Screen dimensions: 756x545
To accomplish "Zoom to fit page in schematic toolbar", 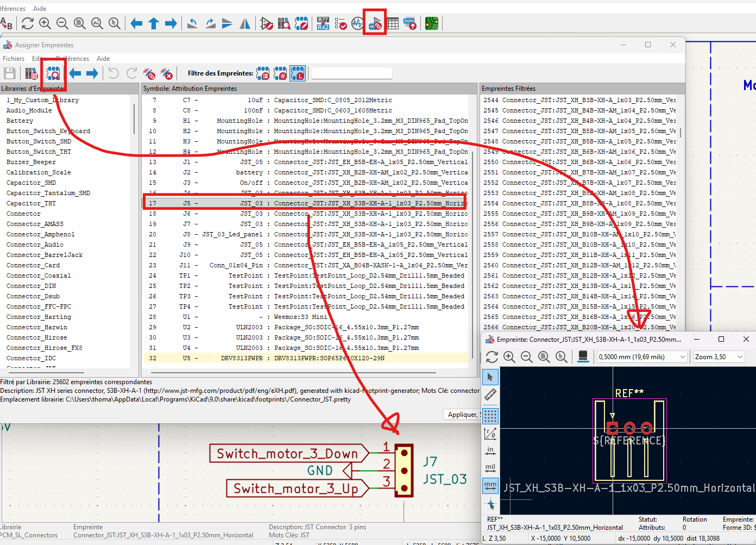I will point(80,23).
